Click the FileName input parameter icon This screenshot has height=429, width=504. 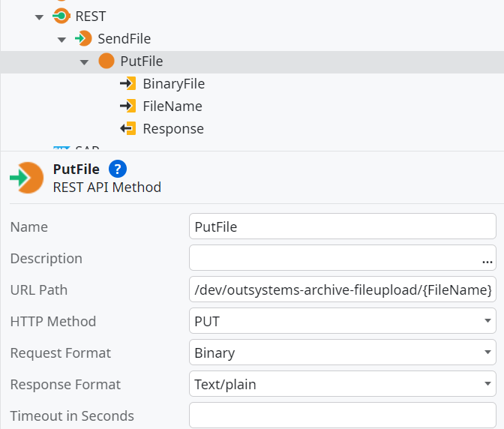(127, 106)
